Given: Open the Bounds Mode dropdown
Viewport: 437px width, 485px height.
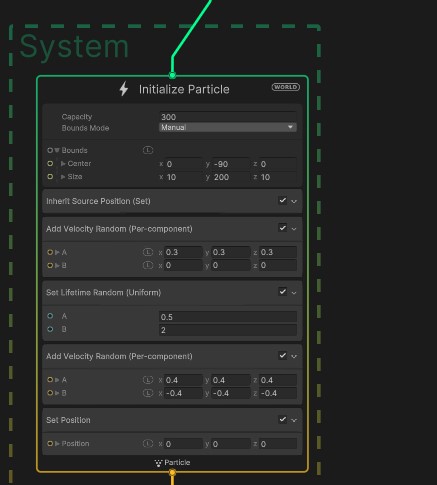Looking at the screenshot, I should pos(228,127).
